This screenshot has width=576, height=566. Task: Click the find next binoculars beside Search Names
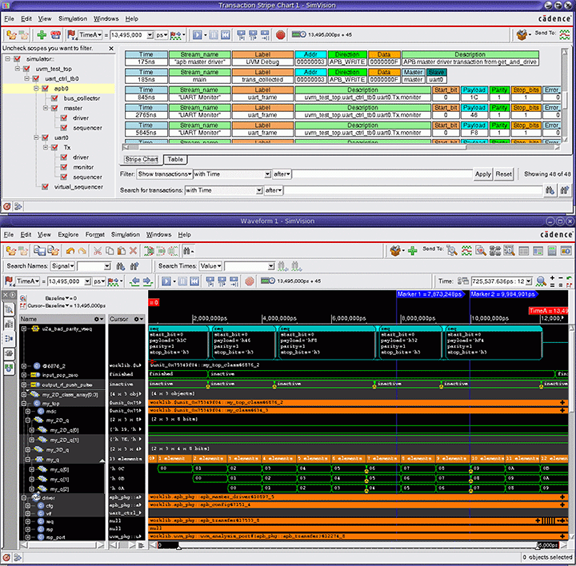[x=120, y=266]
